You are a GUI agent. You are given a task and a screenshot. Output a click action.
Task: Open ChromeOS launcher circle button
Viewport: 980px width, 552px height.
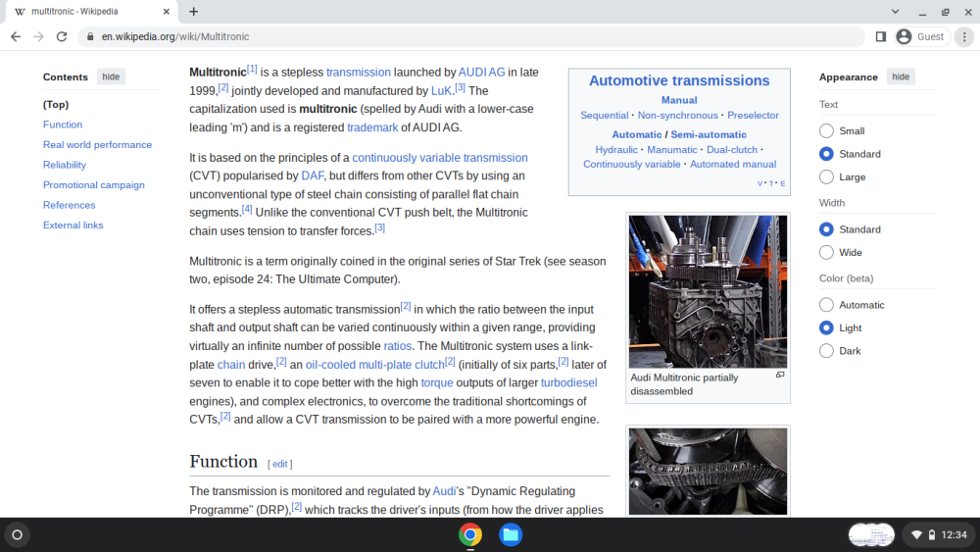[x=17, y=535]
